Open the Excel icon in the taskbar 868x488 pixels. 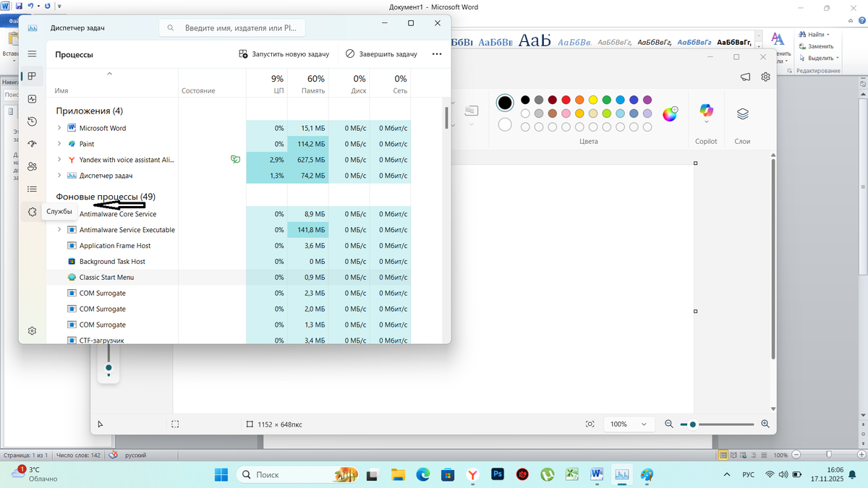pyautogui.click(x=571, y=475)
